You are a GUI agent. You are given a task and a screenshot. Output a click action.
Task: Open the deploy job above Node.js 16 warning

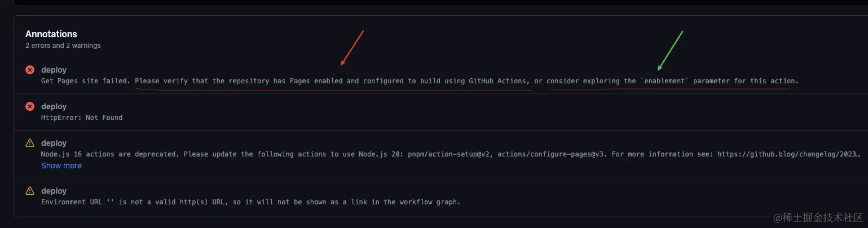click(x=54, y=143)
